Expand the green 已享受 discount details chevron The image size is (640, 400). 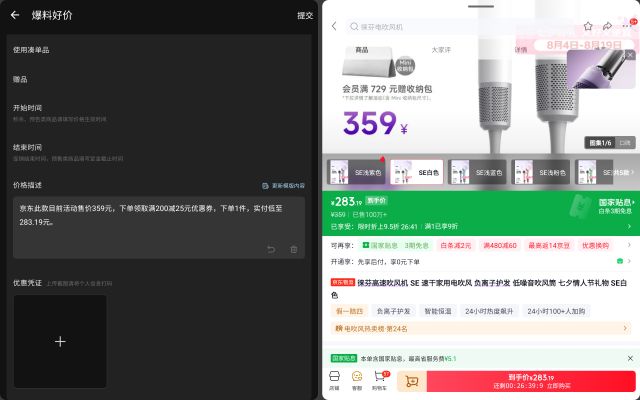[x=629, y=226]
